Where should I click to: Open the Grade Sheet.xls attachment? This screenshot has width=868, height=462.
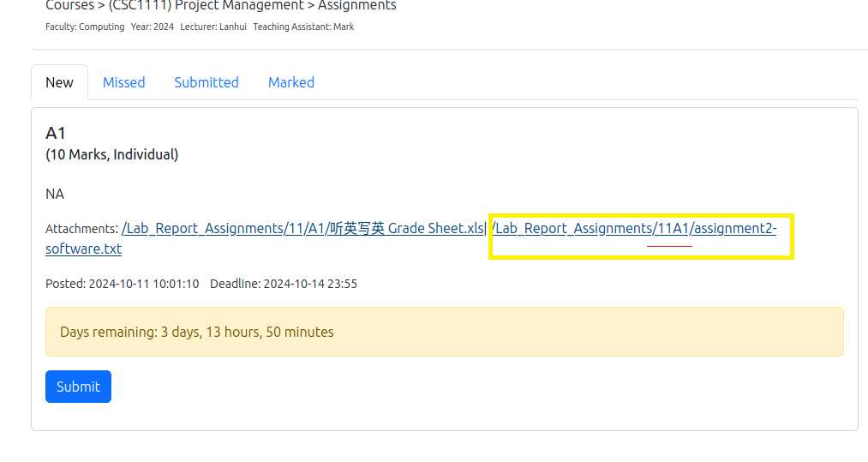[x=303, y=228]
